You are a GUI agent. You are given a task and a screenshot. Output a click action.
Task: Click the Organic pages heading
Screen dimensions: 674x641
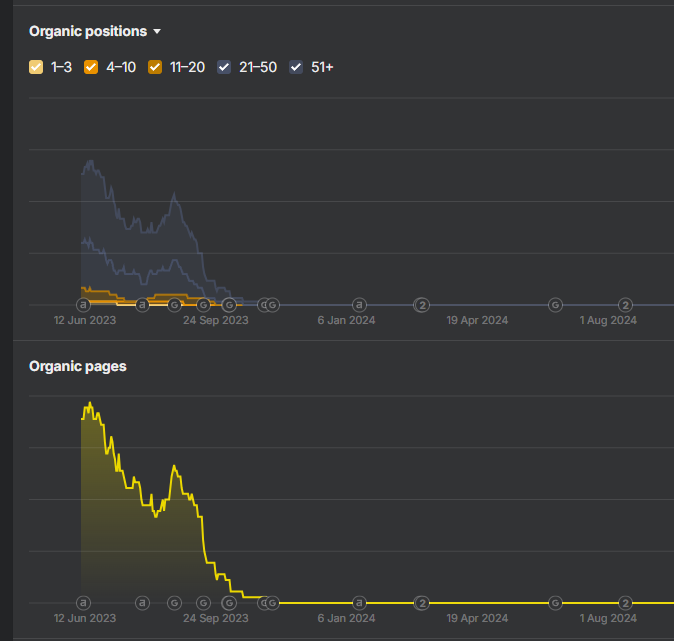coord(78,366)
